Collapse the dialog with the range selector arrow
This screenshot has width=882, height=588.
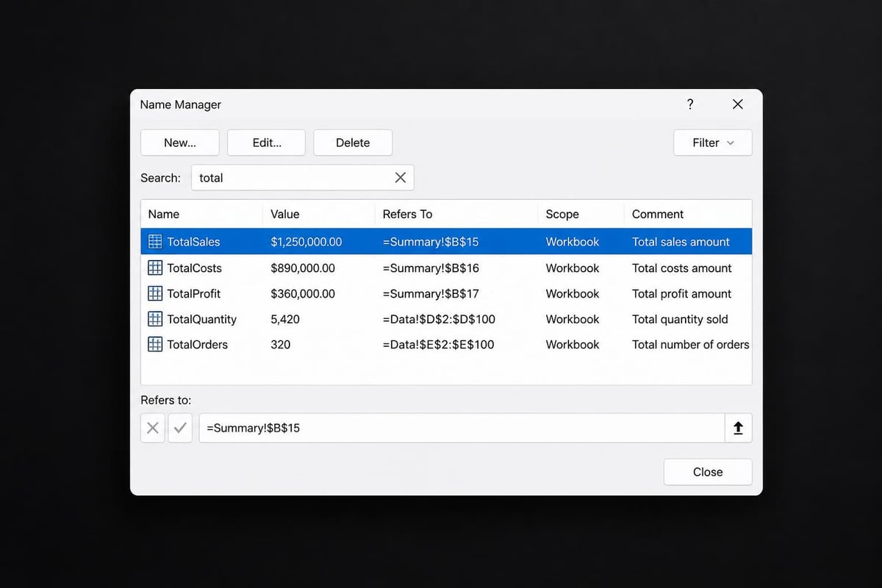pyautogui.click(x=738, y=428)
